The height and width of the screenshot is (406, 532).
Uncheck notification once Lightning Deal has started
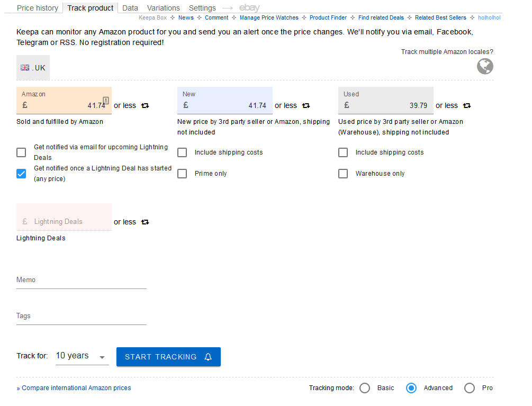coord(21,174)
